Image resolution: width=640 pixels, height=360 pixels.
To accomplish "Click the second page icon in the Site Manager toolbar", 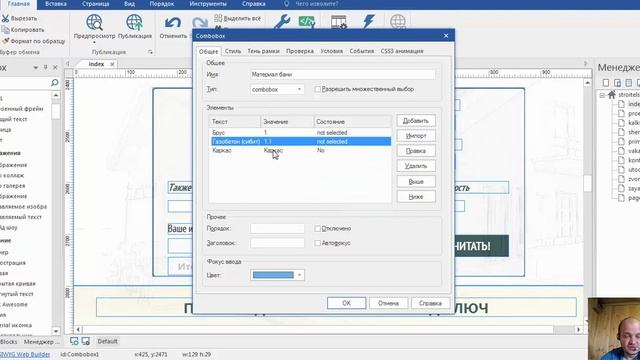I will tap(618, 83).
